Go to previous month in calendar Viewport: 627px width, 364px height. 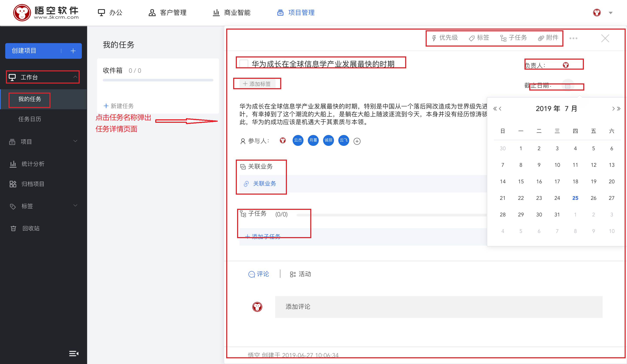500,109
